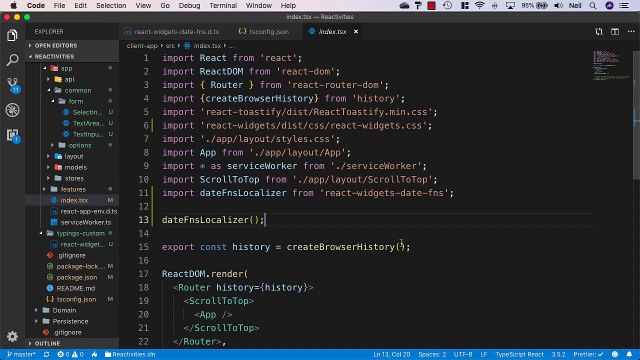Open the volume control in menu bar
The image size is (640, 360).
(x=558, y=5)
